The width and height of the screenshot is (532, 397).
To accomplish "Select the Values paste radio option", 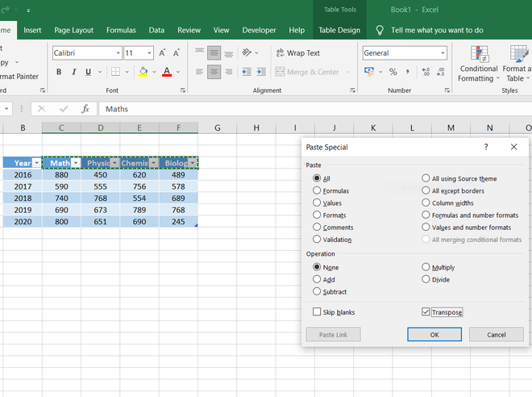I will click(x=317, y=203).
